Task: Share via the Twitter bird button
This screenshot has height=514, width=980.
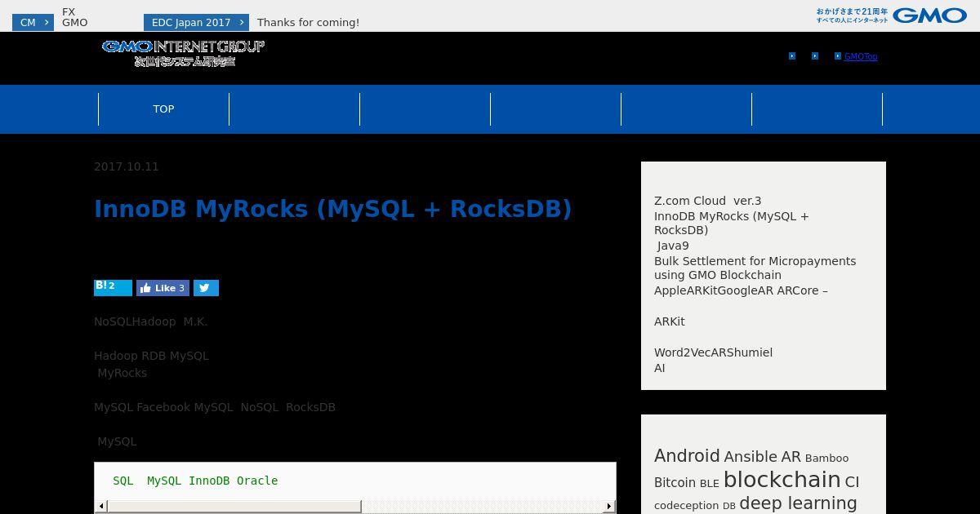Action: (206, 288)
